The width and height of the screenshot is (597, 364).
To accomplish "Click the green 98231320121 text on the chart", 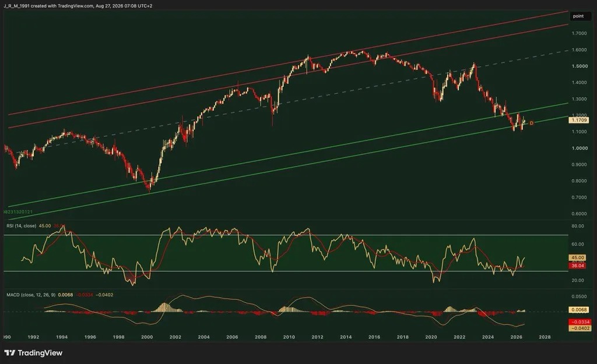I will [x=18, y=212].
